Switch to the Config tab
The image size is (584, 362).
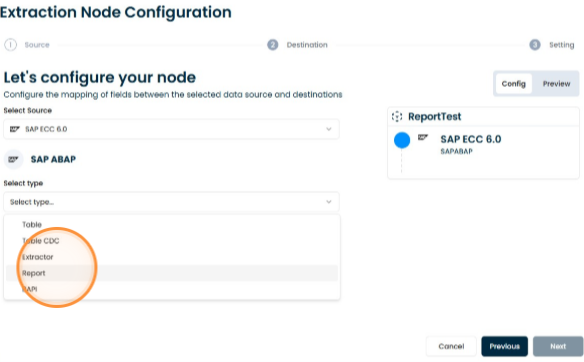(x=514, y=84)
